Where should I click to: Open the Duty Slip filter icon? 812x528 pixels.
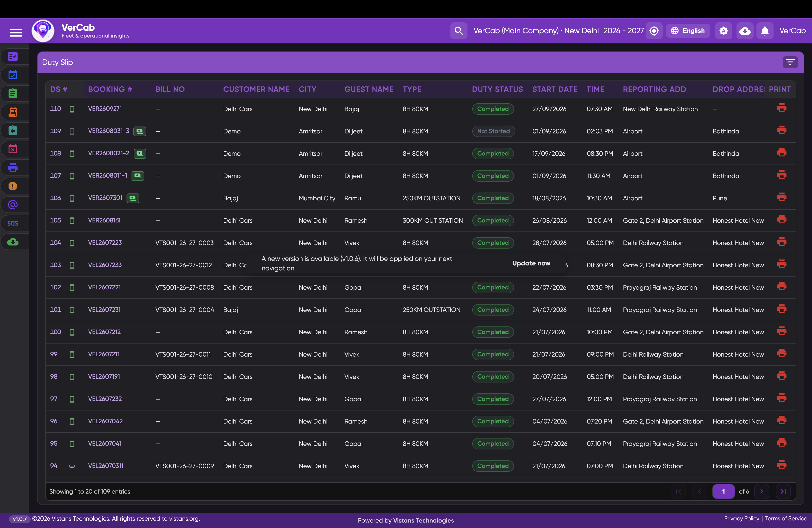[x=790, y=62]
